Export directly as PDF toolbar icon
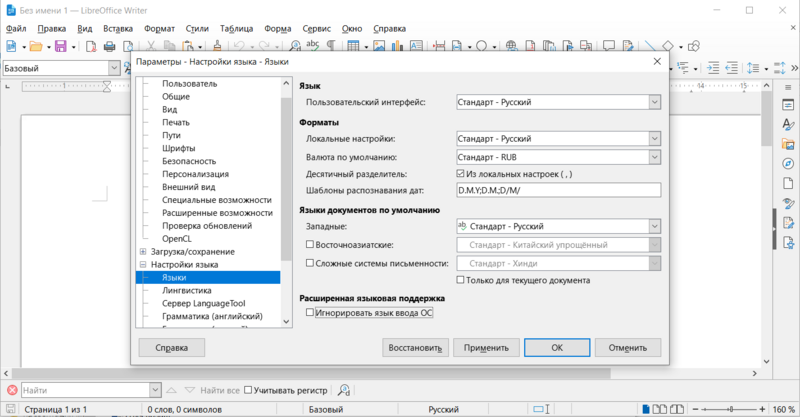Viewport: 800px width, 417px height. tap(91, 46)
